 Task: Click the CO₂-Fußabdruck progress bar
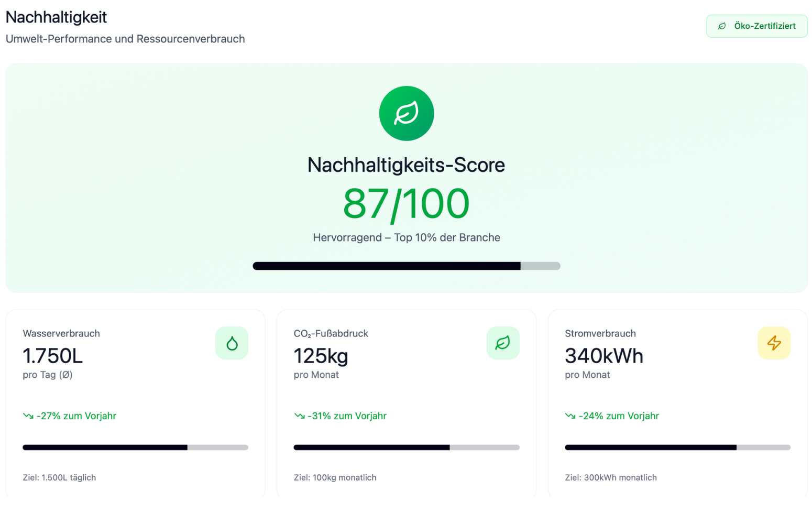click(x=406, y=447)
